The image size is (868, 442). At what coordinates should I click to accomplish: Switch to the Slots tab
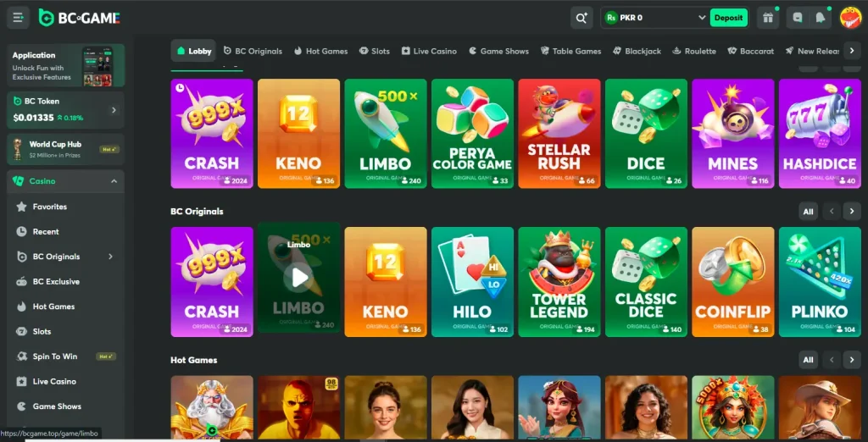pos(374,51)
